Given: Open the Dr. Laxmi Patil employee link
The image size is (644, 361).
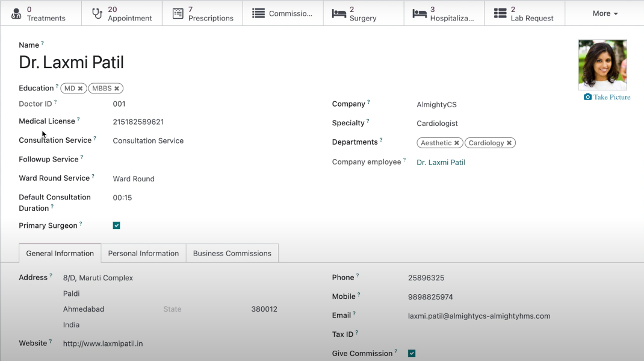Looking at the screenshot, I should [441, 163].
